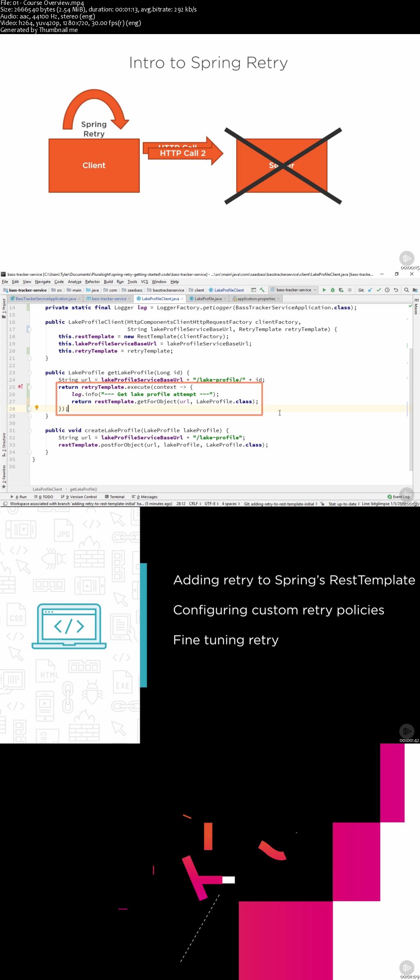420x980 pixels.
Task: Switch to application.properties editor tab
Action: [256, 298]
